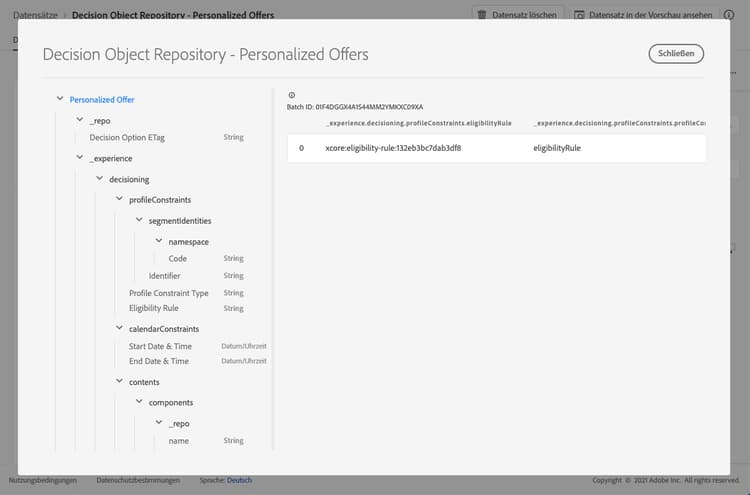Click the Datum/Uhrzeit type beside Start Date
The image size is (750, 495).
coord(243,346)
